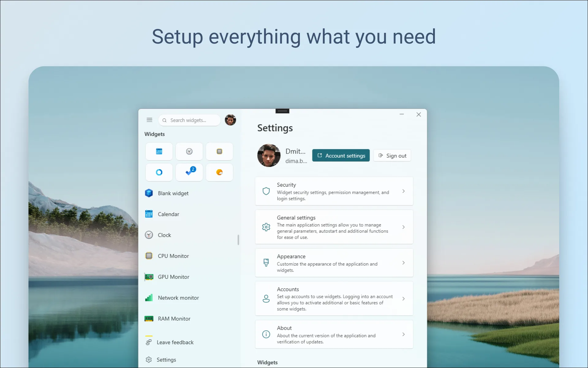The width and height of the screenshot is (588, 368).
Task: Open the Security settings card title
Action: [x=286, y=185]
